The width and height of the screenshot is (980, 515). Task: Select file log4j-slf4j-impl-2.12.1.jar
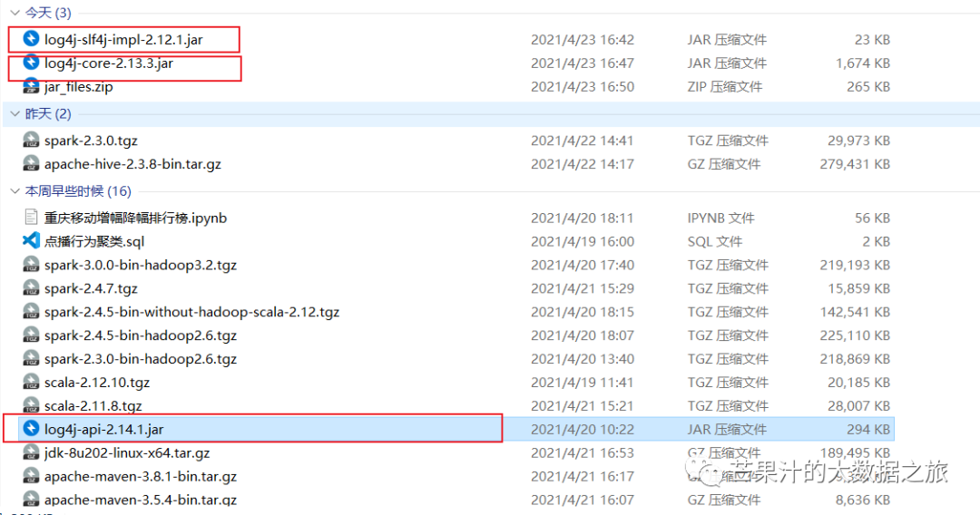[x=123, y=39]
